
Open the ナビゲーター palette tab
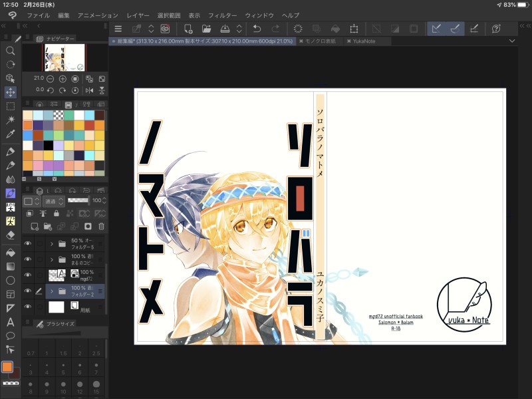(56, 39)
